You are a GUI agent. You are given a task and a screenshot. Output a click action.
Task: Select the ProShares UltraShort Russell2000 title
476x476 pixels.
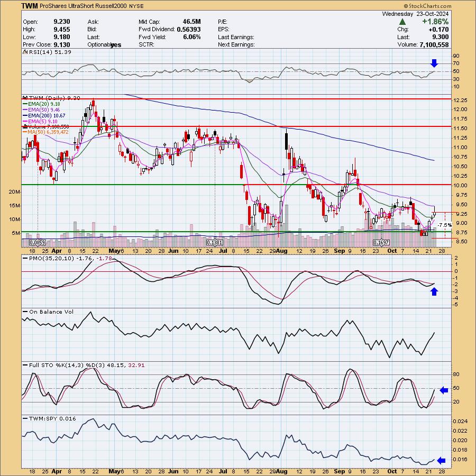[83, 6]
